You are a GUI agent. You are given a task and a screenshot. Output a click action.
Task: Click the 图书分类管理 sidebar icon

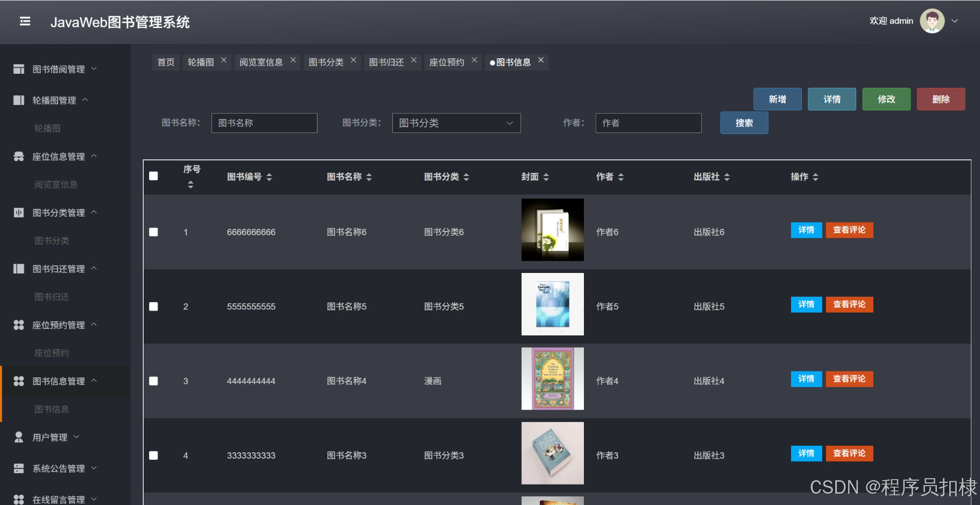click(x=19, y=212)
